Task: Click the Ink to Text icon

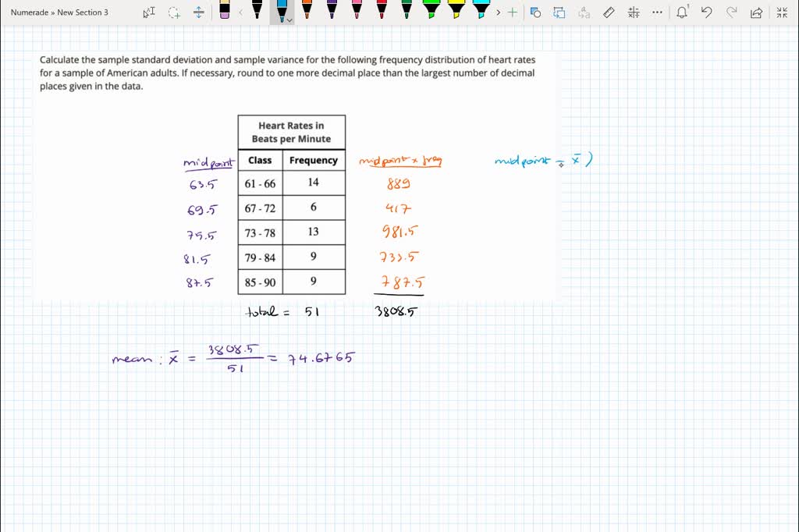Action: point(584,12)
